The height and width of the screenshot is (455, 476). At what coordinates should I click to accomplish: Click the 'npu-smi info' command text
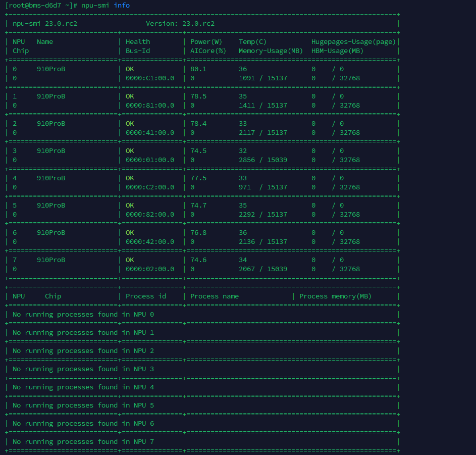click(x=105, y=6)
